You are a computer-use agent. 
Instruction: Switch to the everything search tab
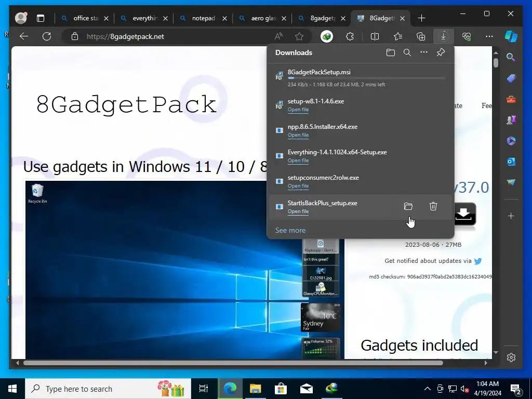144,18
